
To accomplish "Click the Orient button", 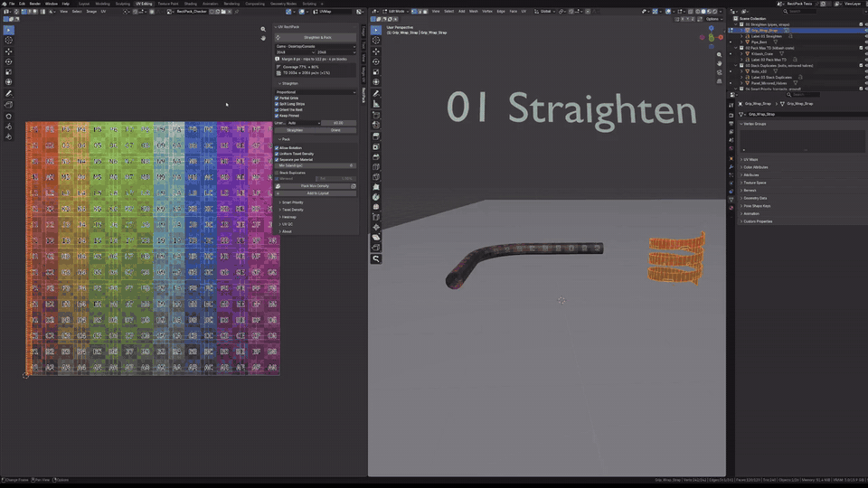I will pos(335,130).
